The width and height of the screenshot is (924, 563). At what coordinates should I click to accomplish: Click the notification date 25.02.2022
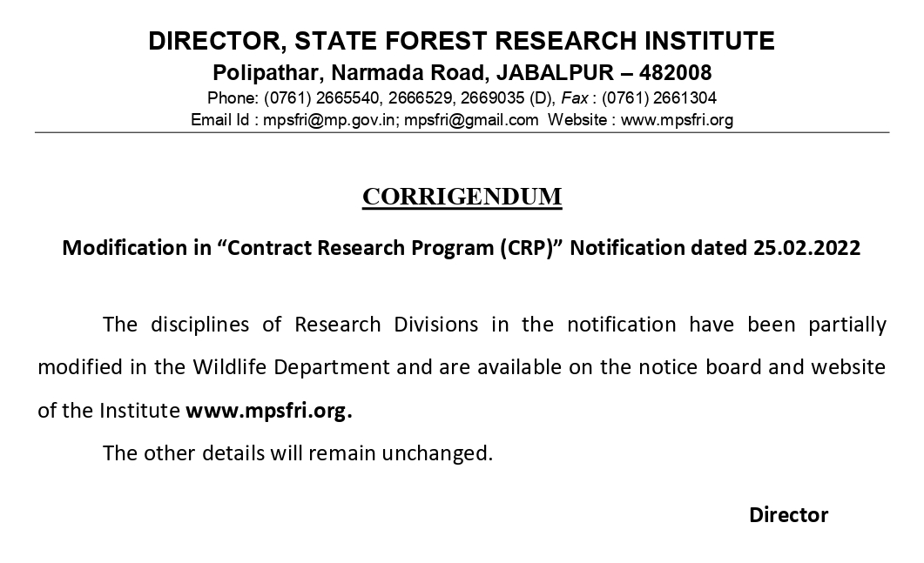[x=806, y=247]
